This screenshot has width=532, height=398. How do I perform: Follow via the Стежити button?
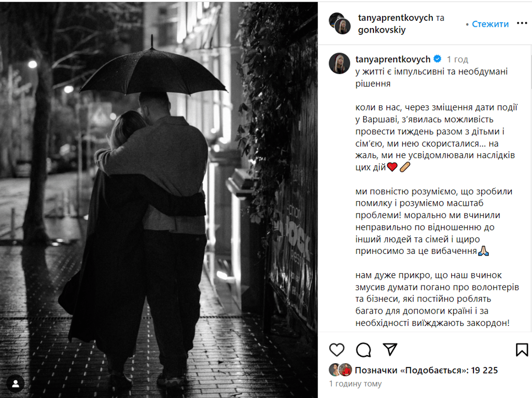[490, 24]
